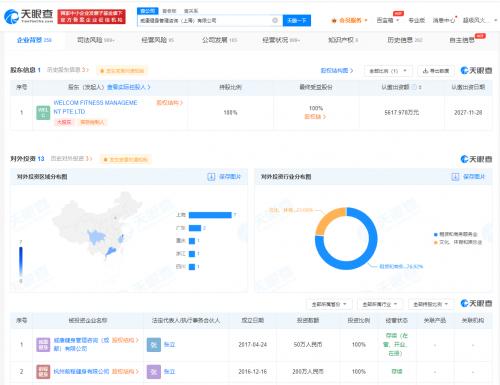Click the orange tag after 大股东

(92, 122)
